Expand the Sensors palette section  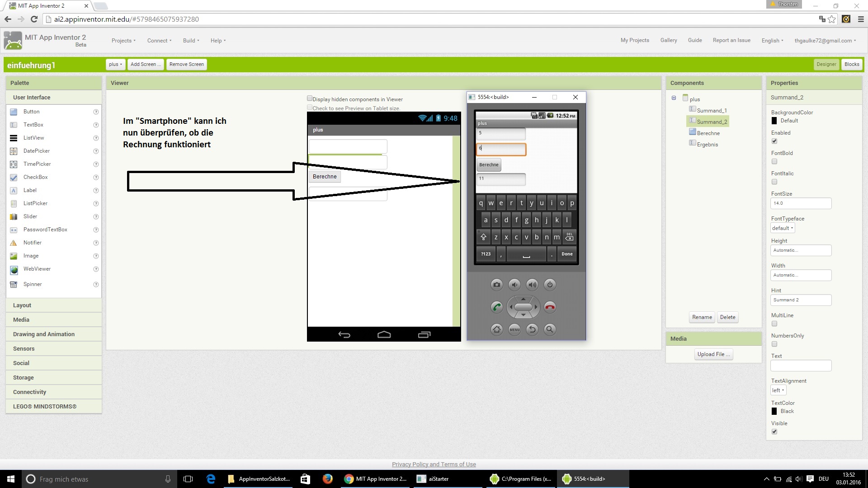(54, 349)
